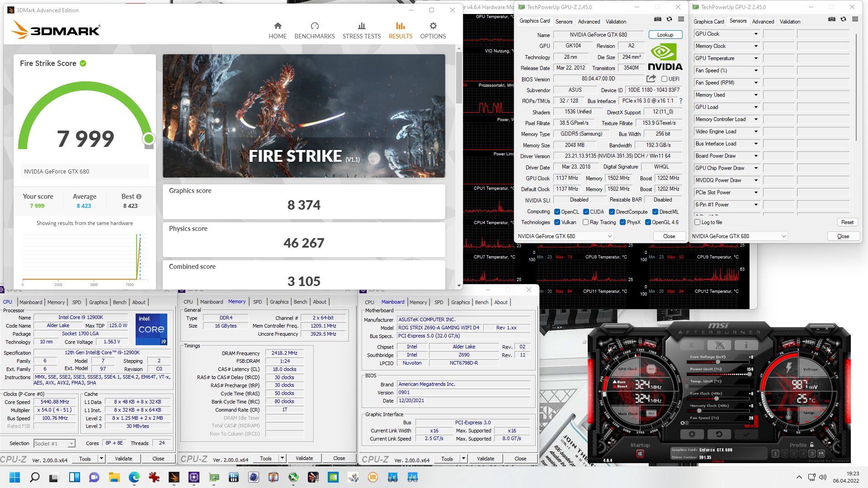Open Bench tab in CPU-Z CPU window
This screenshot has height=488, width=868.
click(x=119, y=302)
